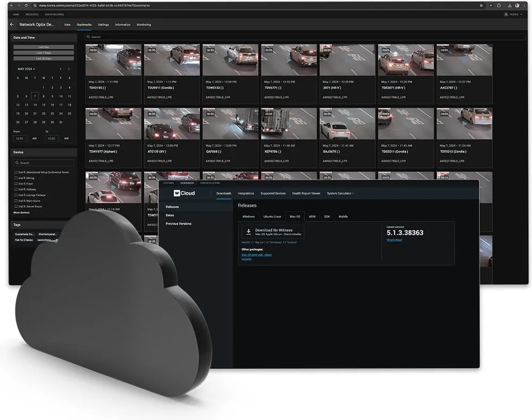Click the browser downloads icon
The image size is (532, 420).
pyautogui.click(x=510, y=5)
